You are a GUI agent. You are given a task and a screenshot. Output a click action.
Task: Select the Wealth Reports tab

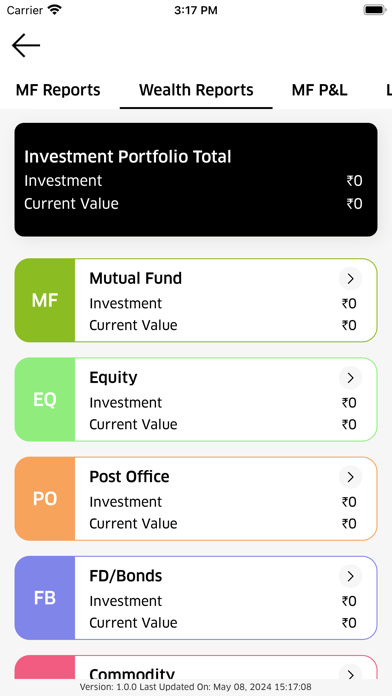[196, 90]
